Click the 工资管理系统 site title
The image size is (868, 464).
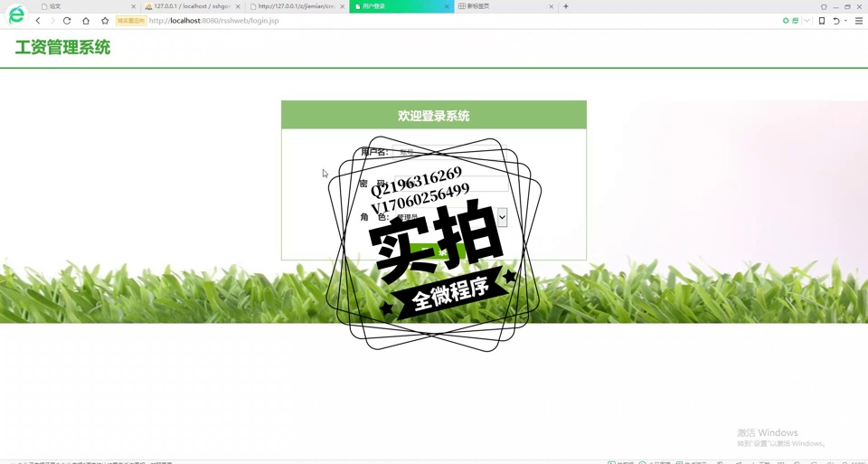tap(62, 48)
